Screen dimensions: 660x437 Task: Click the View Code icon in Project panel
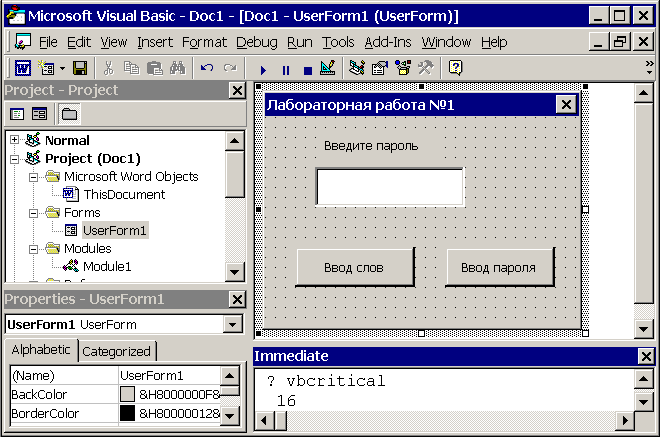[x=17, y=114]
